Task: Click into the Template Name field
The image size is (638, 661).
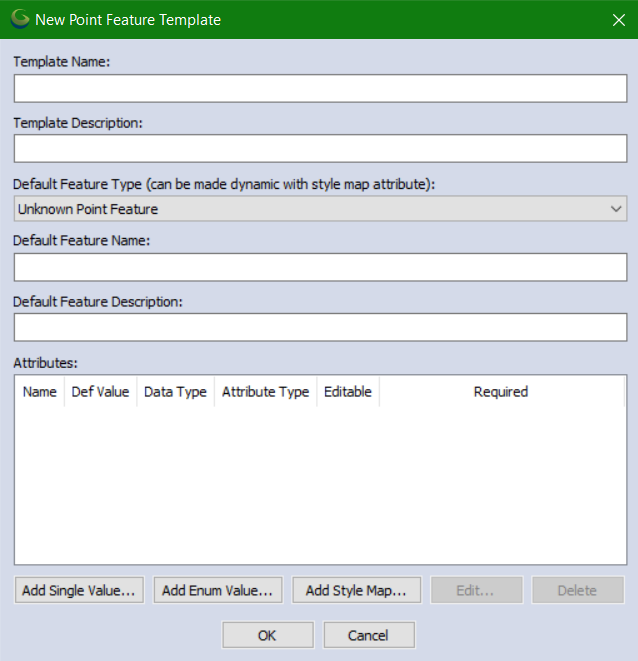Action: [320, 88]
